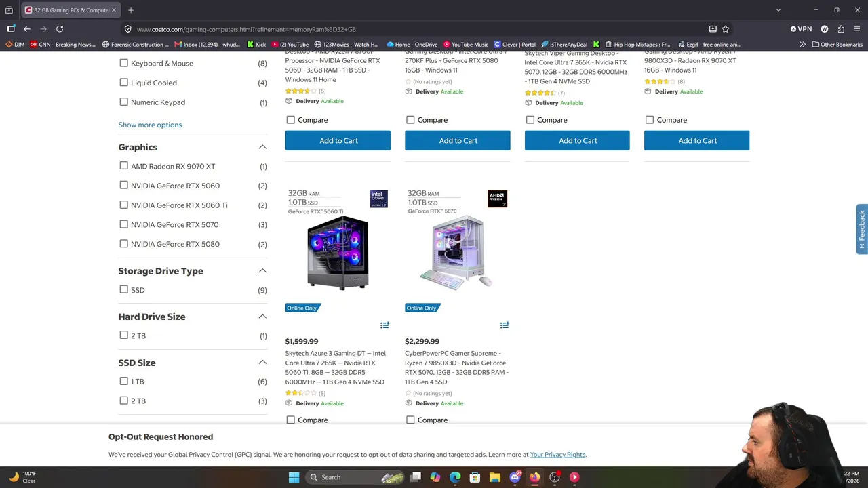Check the SSD storage drive type filter
The width and height of the screenshot is (868, 488).
(x=123, y=289)
